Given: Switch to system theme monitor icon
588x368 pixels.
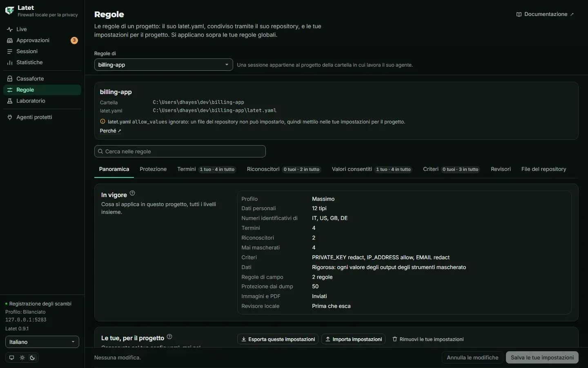Looking at the screenshot, I should [11, 358].
